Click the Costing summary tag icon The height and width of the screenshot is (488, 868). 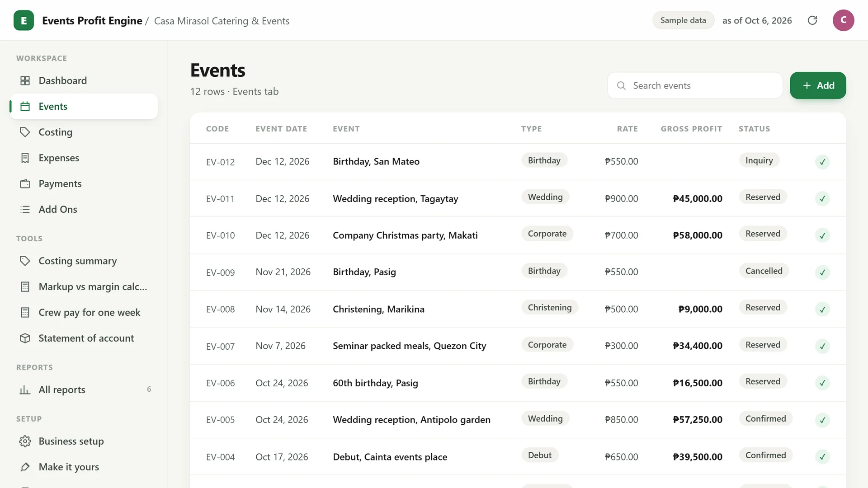25,261
